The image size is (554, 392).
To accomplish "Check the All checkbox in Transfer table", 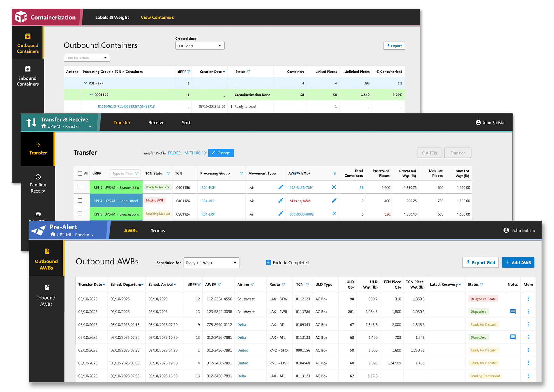I will pos(80,173).
